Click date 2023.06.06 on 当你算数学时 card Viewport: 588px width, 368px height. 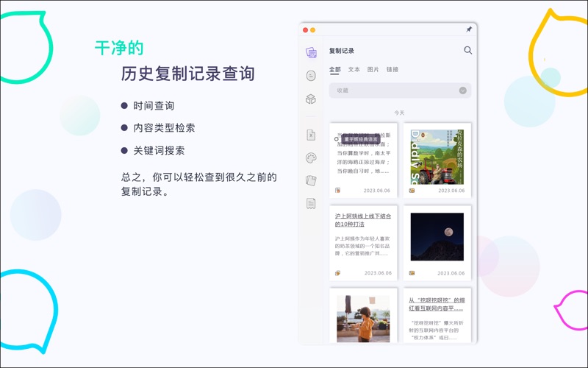tap(377, 191)
